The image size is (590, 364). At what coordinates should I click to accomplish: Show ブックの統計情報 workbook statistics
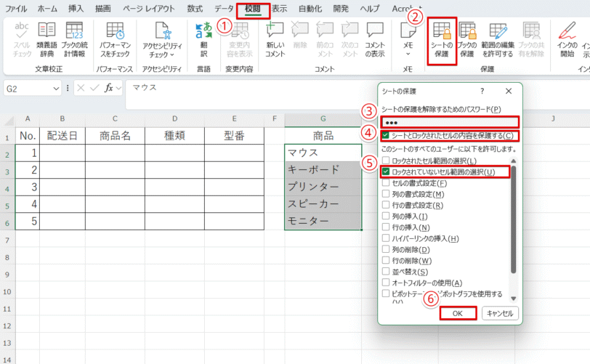pos(75,39)
